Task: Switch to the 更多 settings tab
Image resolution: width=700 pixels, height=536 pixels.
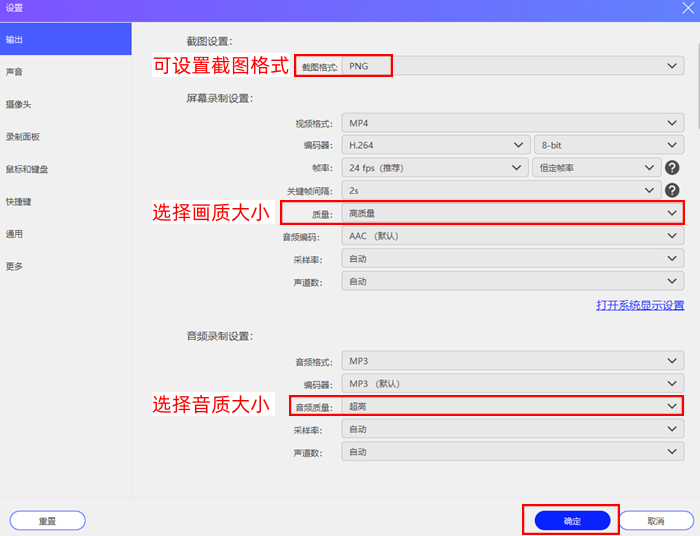Action: click(x=66, y=266)
